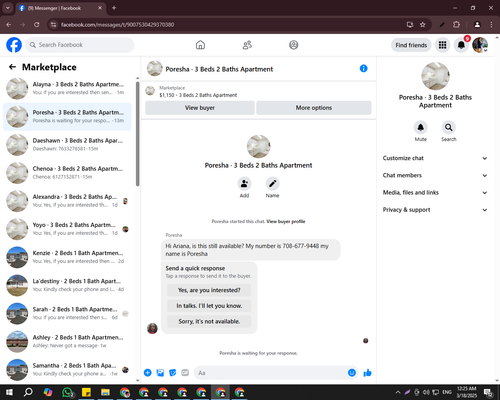Image resolution: width=500 pixels, height=400 pixels.
Task: Open the Home icon in top navigation
Action: (x=200, y=45)
